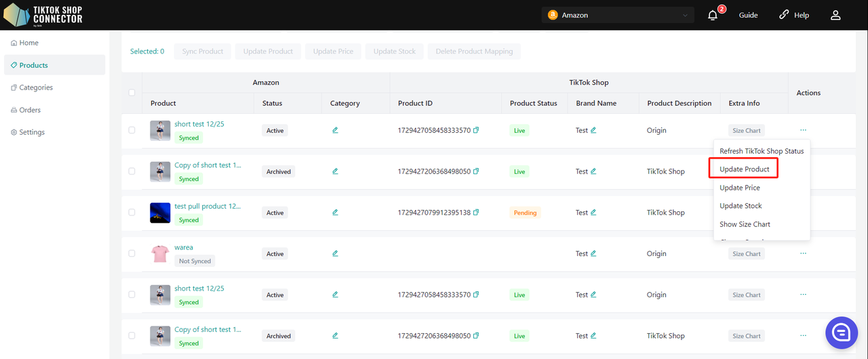This screenshot has width=868, height=359.
Task: Go to Orders in sidebar
Action: [30, 110]
